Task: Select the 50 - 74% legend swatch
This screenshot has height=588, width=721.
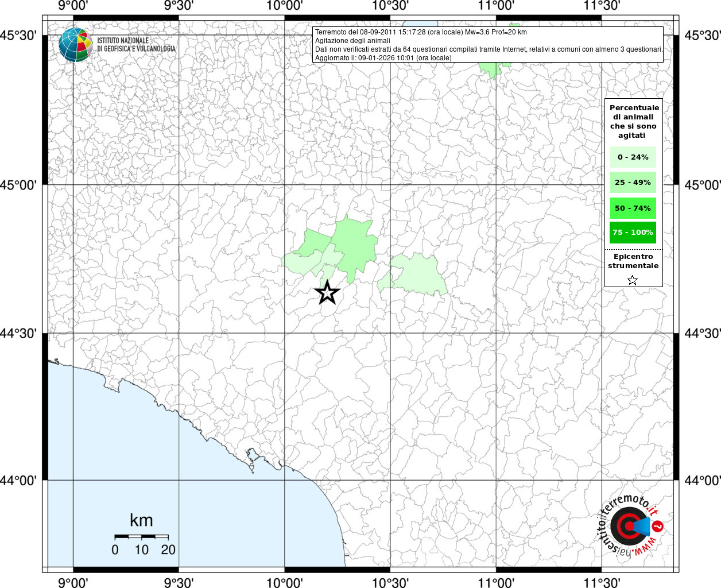Action: click(633, 208)
